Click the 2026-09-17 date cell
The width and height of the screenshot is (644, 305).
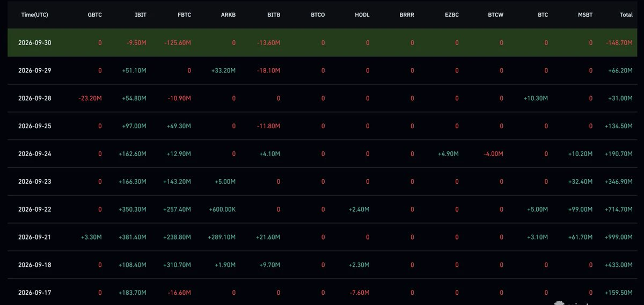point(34,293)
